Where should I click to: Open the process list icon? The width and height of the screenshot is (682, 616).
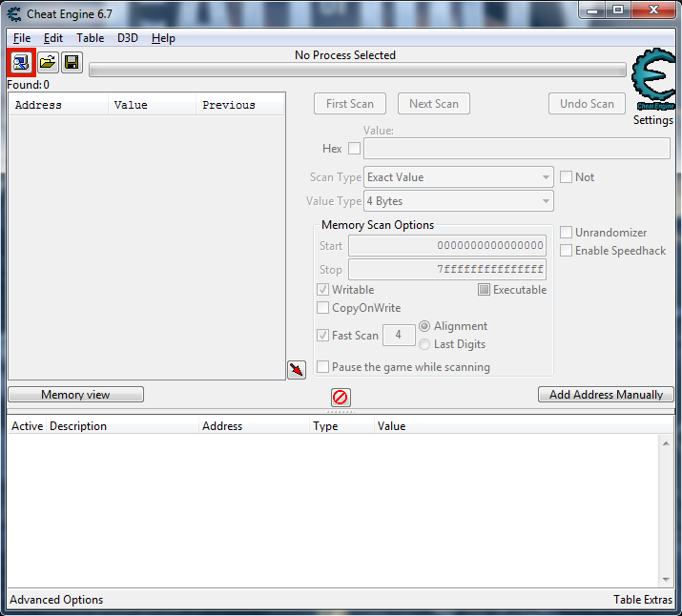pos(21,63)
